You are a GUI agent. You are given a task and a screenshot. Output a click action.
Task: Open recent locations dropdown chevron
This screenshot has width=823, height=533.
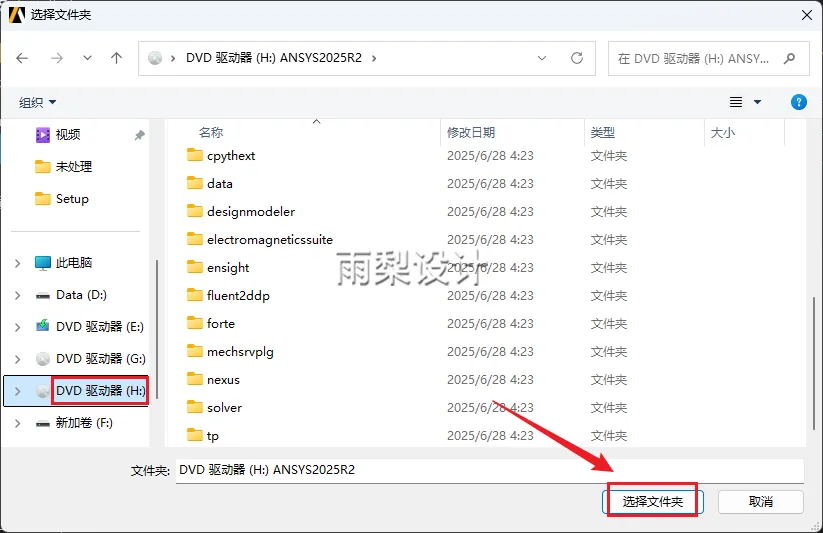coord(87,58)
